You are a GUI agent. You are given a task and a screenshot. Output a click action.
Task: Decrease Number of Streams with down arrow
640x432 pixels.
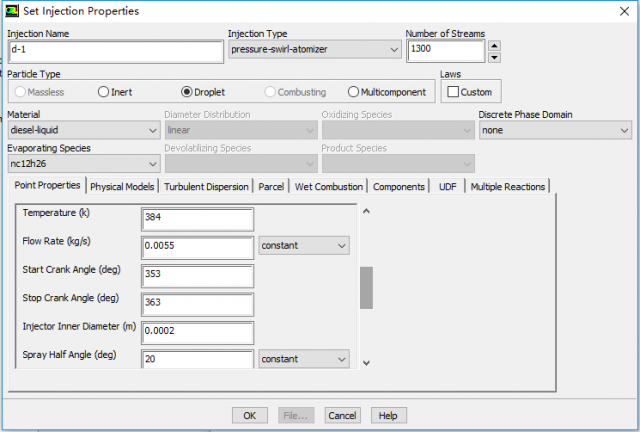pos(494,56)
